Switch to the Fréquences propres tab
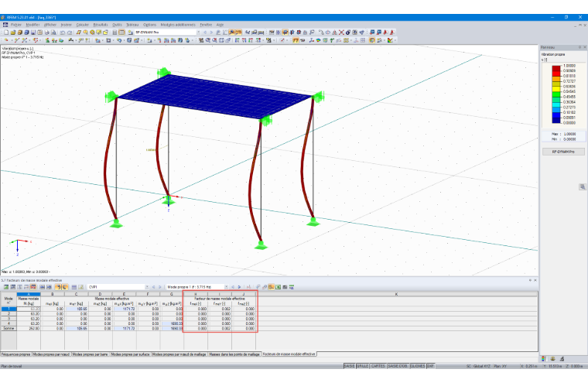This screenshot has width=588, height=383. 15,354
